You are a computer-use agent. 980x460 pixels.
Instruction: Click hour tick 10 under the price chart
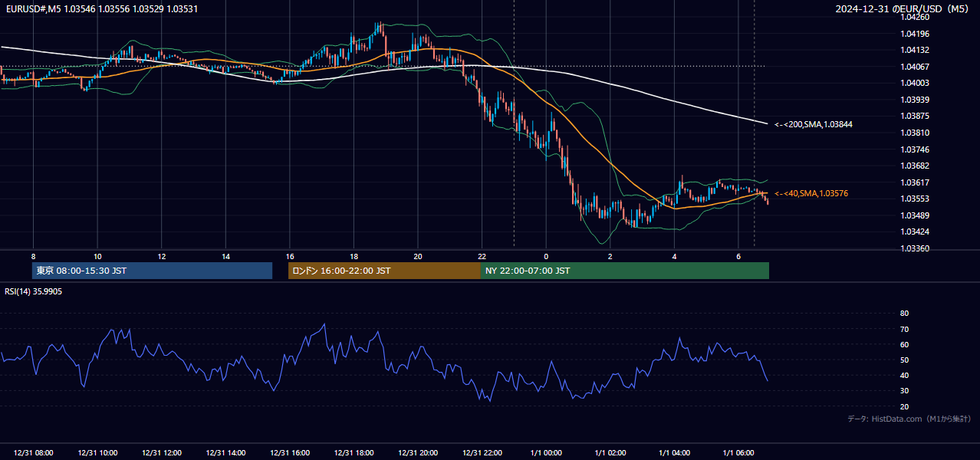(97, 256)
